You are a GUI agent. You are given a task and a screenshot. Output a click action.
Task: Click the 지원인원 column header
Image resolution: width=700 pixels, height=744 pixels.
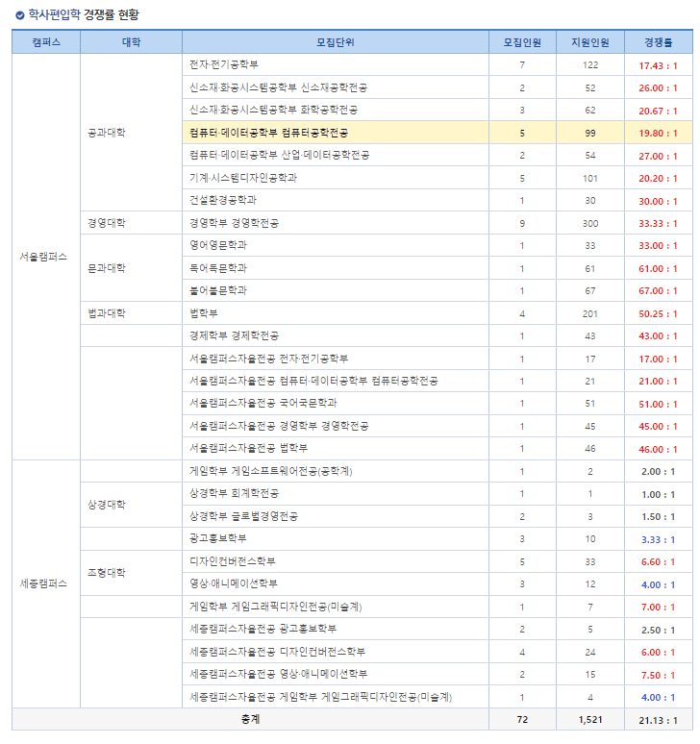[x=590, y=42]
